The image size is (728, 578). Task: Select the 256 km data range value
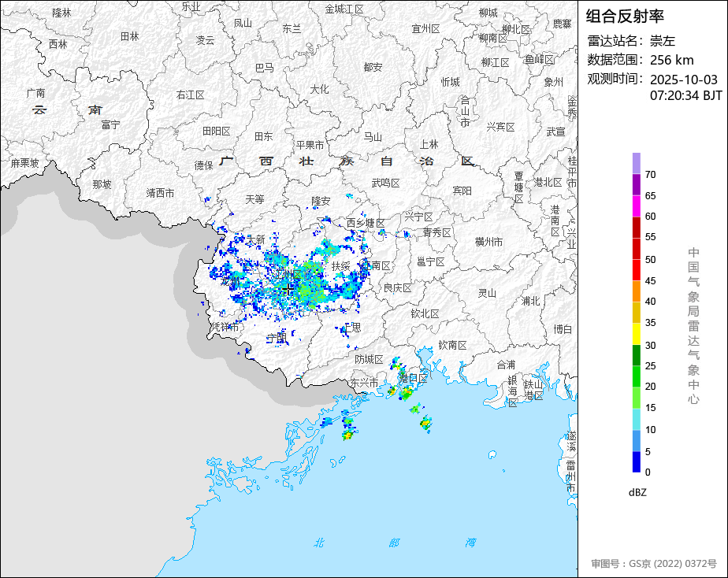coord(672,60)
